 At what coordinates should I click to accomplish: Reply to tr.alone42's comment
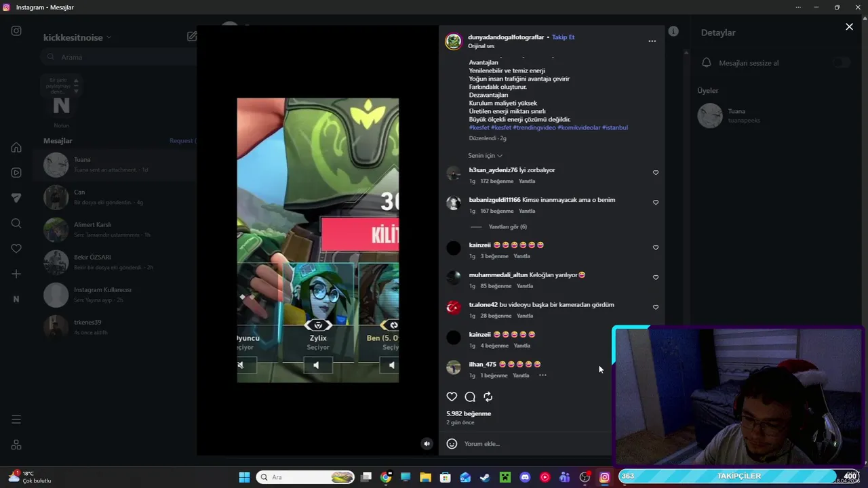click(525, 316)
